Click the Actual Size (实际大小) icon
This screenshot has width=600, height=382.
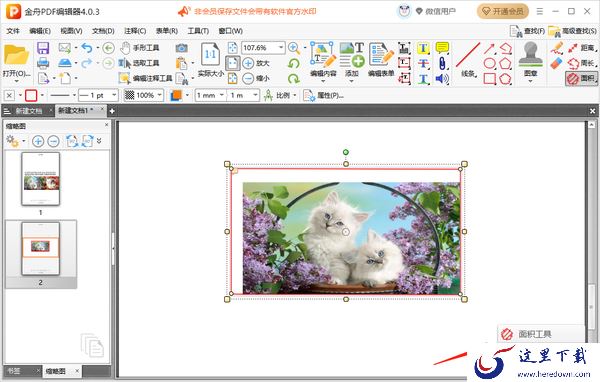(x=210, y=60)
